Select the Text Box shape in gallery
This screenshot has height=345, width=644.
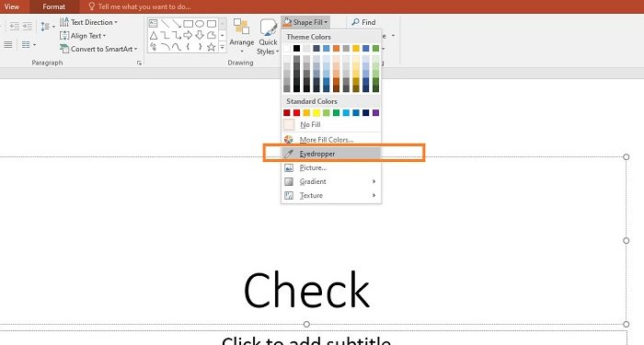pyautogui.click(x=154, y=24)
